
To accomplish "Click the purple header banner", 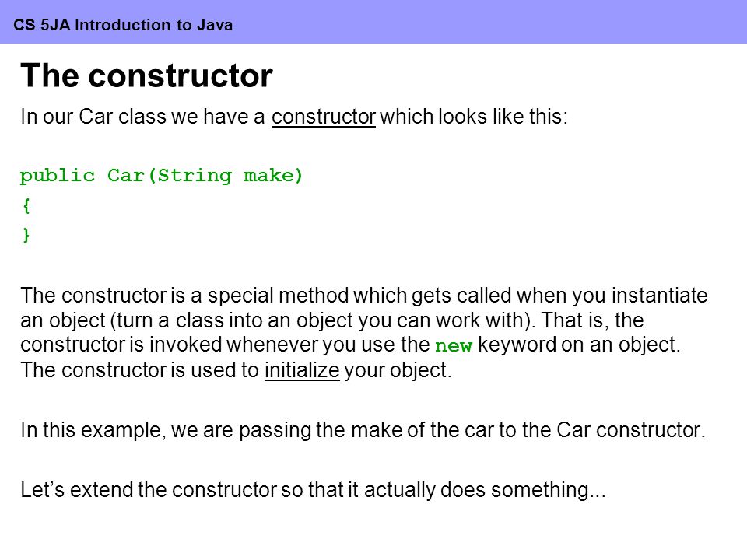I will 373,22.
